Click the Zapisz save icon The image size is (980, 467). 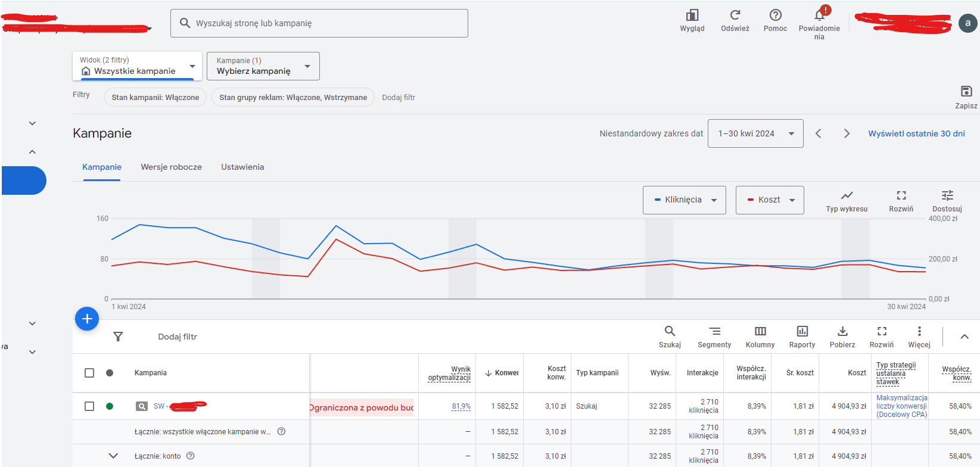click(966, 91)
